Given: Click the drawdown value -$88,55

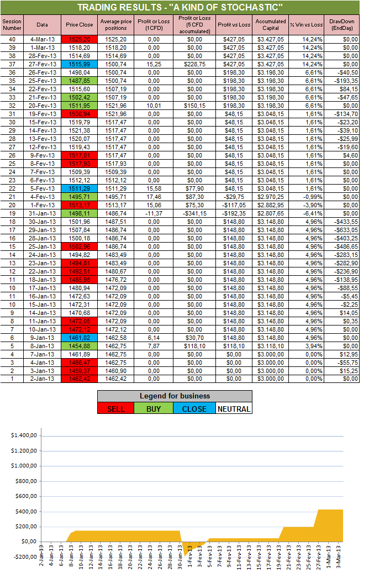Looking at the screenshot, I should pos(342,288).
